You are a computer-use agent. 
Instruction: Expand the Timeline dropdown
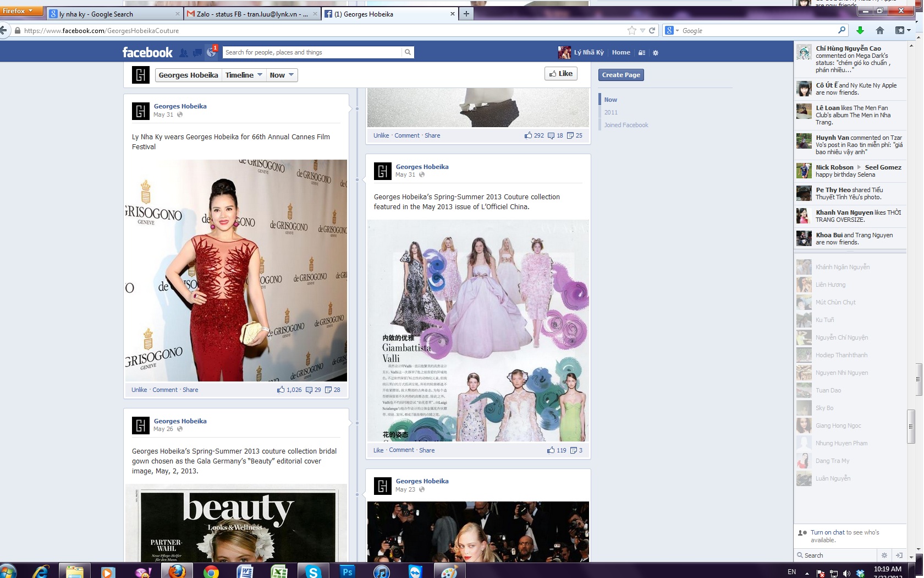243,75
